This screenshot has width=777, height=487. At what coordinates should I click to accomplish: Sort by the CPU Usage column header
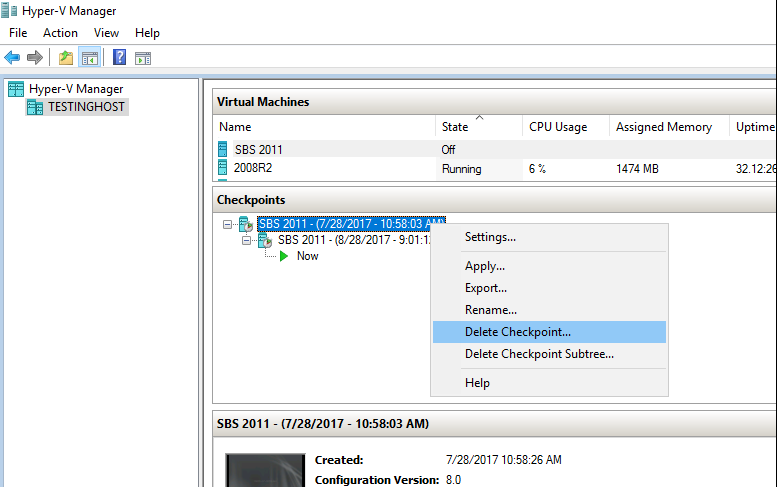pos(565,127)
